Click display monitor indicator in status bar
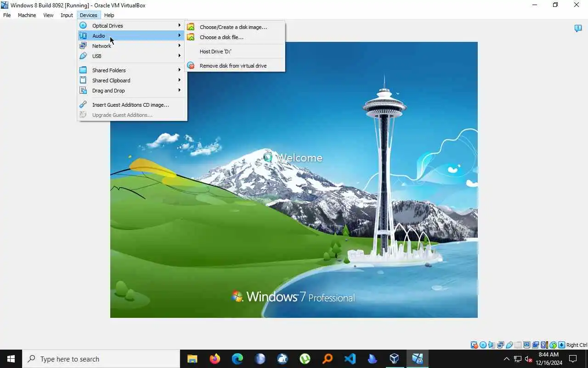 [x=526, y=345]
